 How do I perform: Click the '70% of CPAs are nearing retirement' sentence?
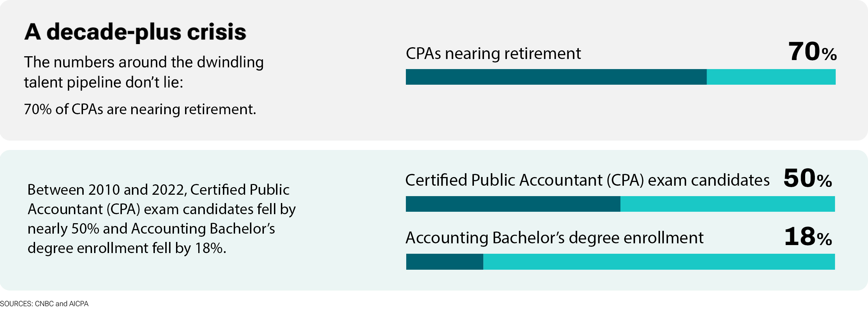[140, 109]
